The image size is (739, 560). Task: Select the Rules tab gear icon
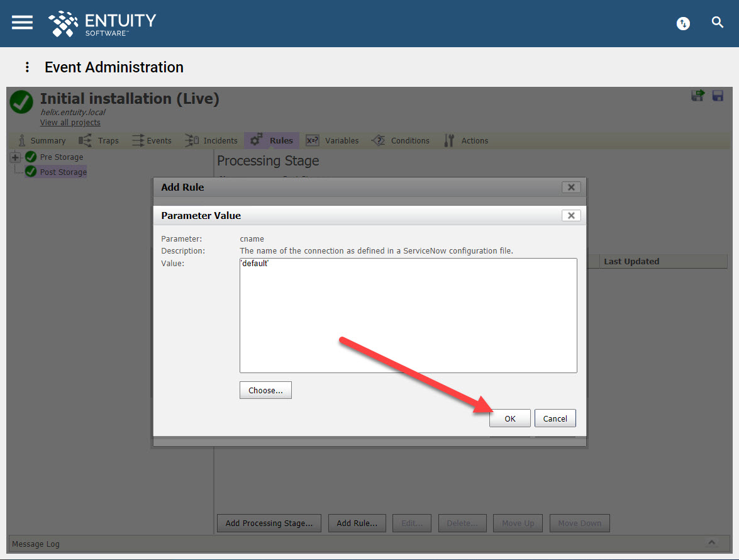[256, 140]
